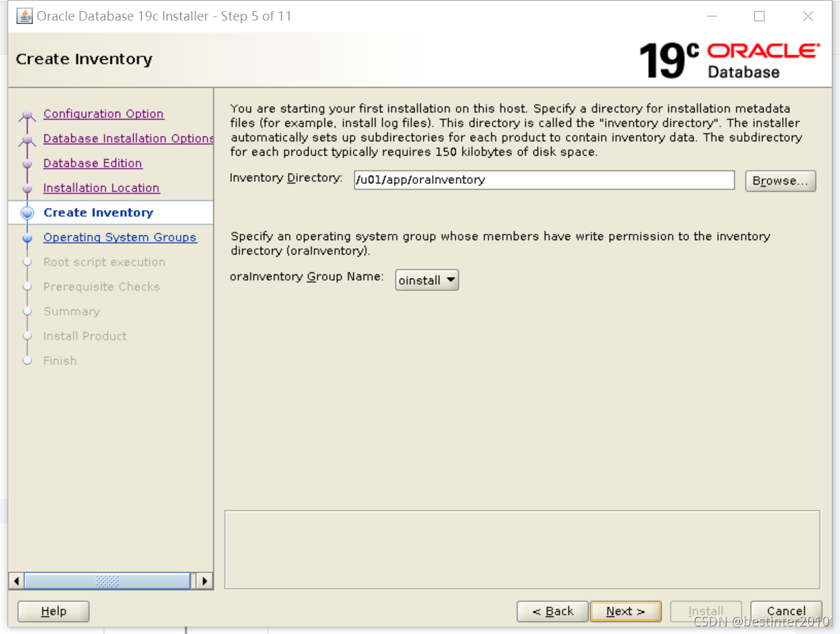Go to Database Installation Options step
Screen dimensions: 840x634
128,139
